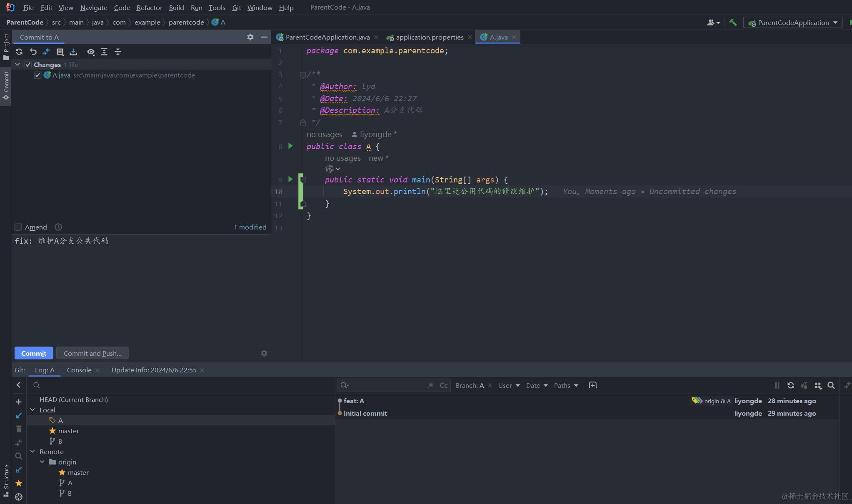Viewport: 852px width, 504px height.
Task: Toggle the Changes group checkbox
Action: coord(28,65)
